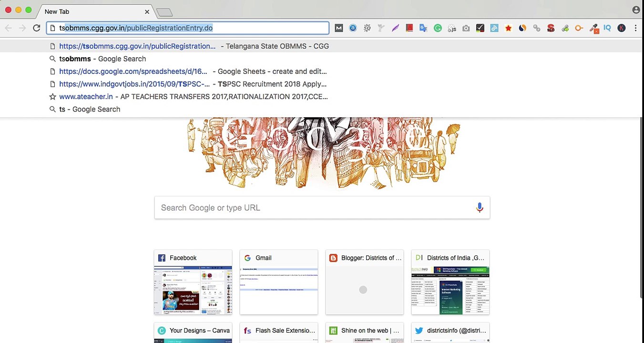This screenshot has height=343, width=644.
Task: Click the blue IQ extension icon
Action: tap(607, 28)
